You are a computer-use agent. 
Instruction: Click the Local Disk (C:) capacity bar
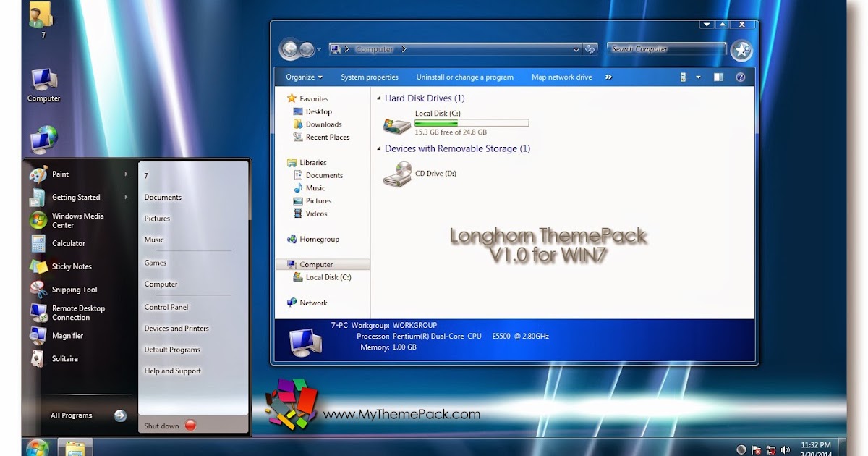472,123
